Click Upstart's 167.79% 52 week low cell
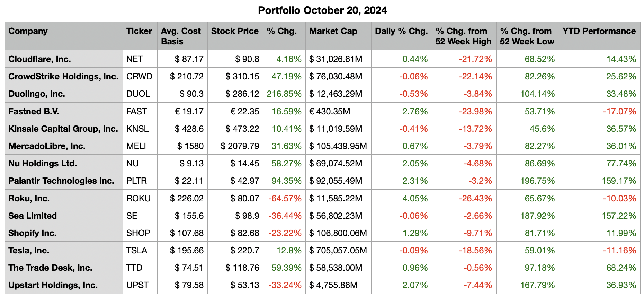Image resolution: width=644 pixels, height=296 pixels. [537, 285]
